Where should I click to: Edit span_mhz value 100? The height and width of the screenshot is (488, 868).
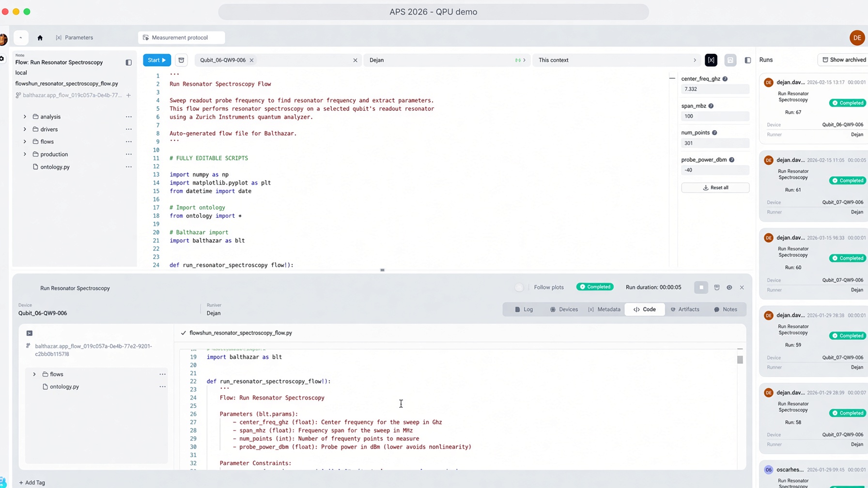coord(715,116)
